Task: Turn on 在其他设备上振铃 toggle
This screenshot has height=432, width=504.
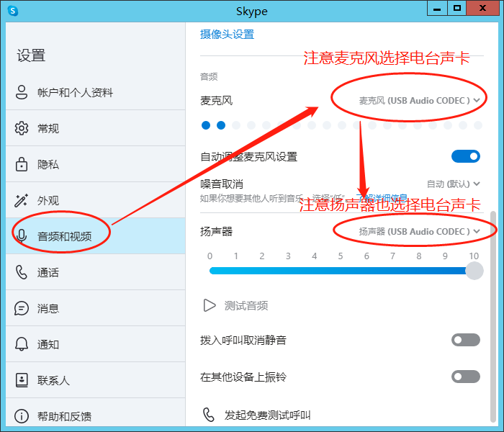Action: (x=466, y=377)
